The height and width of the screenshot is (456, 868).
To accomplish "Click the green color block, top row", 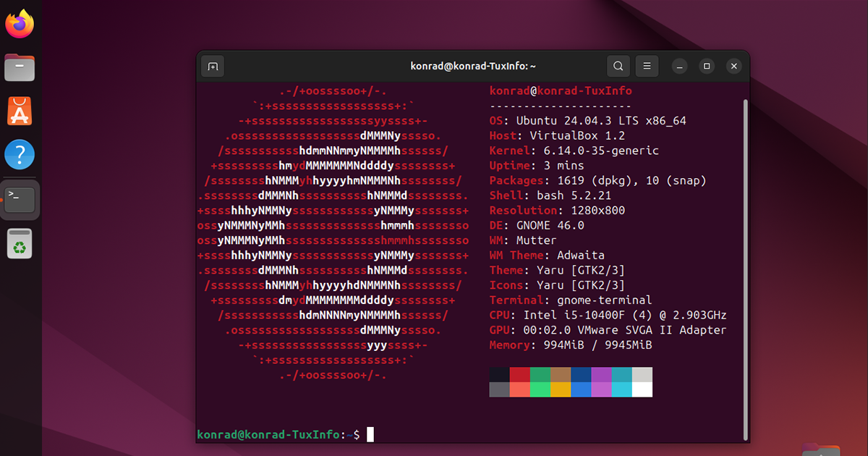I will click(x=540, y=374).
